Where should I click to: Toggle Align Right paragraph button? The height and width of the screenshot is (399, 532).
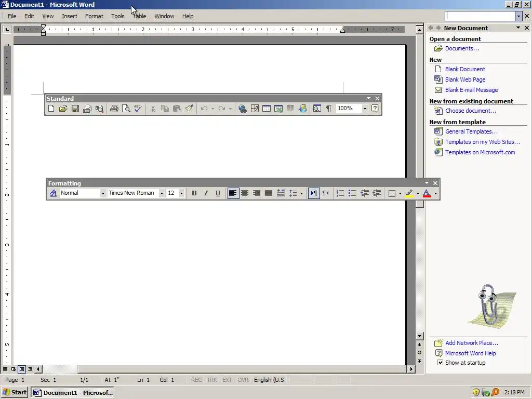257,193
